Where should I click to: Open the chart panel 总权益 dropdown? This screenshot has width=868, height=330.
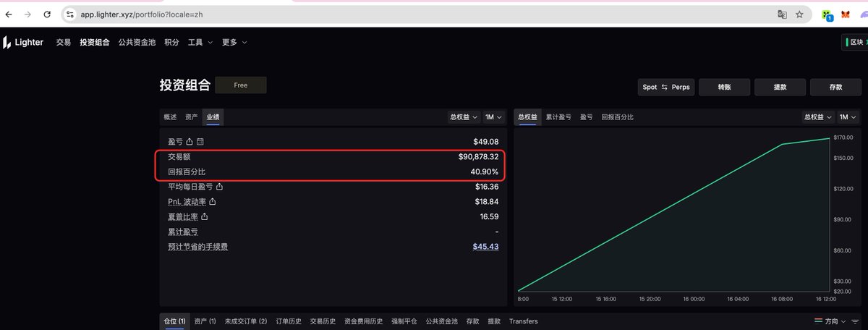coord(819,117)
